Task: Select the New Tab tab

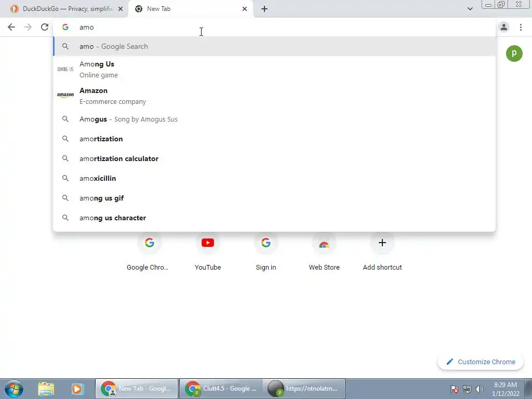Action: pyautogui.click(x=191, y=9)
